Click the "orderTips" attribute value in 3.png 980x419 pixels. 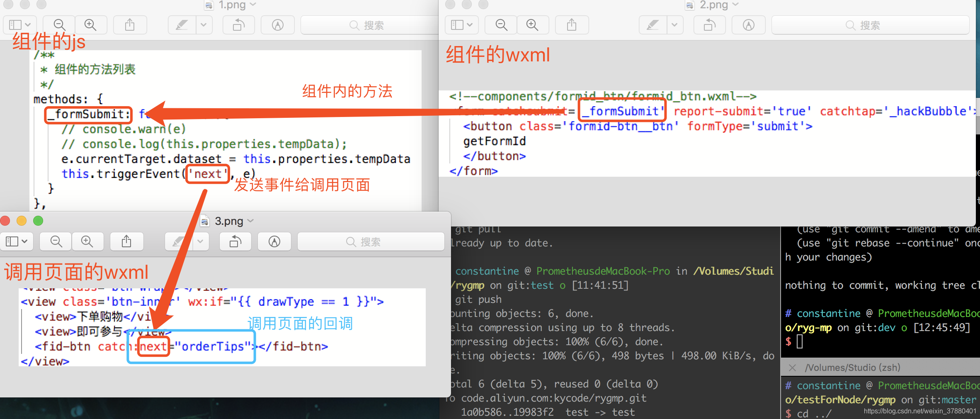[213, 346]
